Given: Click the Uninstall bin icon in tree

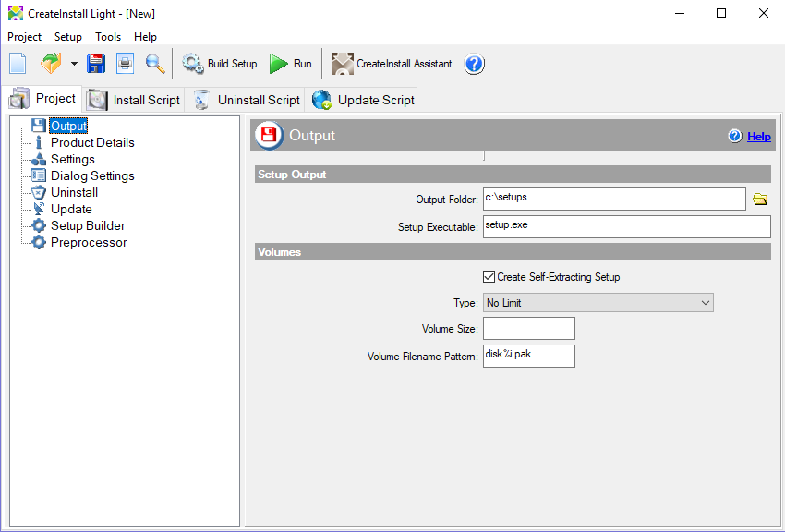Looking at the screenshot, I should tap(39, 192).
